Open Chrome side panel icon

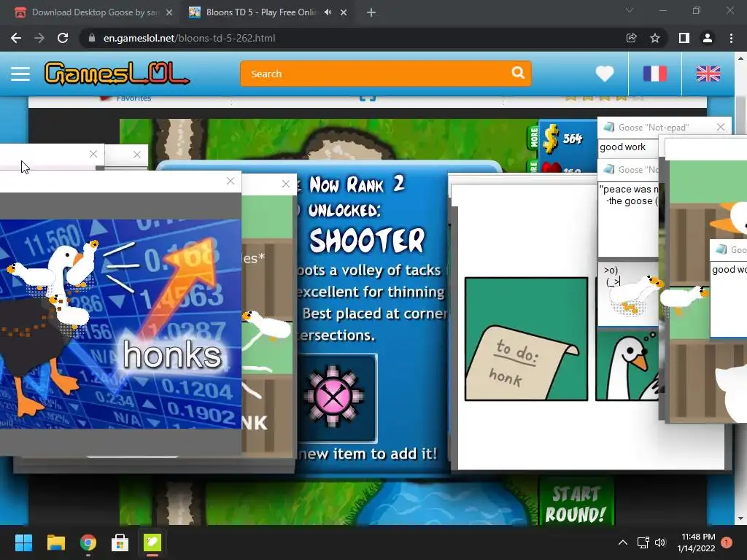pyautogui.click(x=684, y=38)
